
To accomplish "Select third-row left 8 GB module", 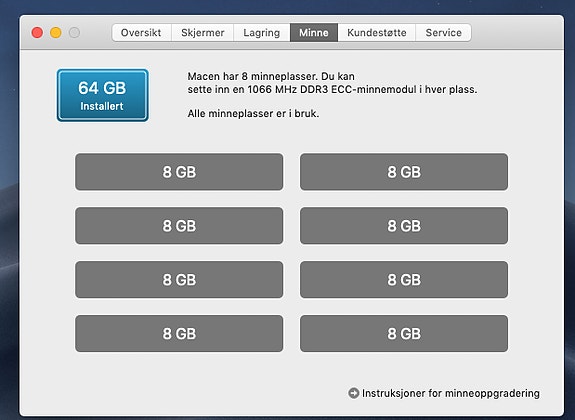I will 179,280.
